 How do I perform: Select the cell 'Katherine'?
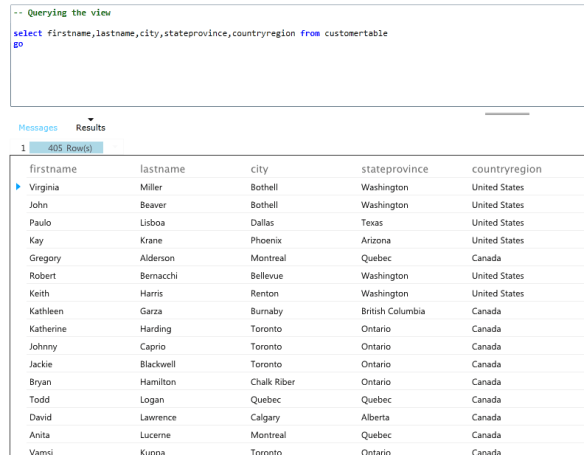click(x=48, y=329)
